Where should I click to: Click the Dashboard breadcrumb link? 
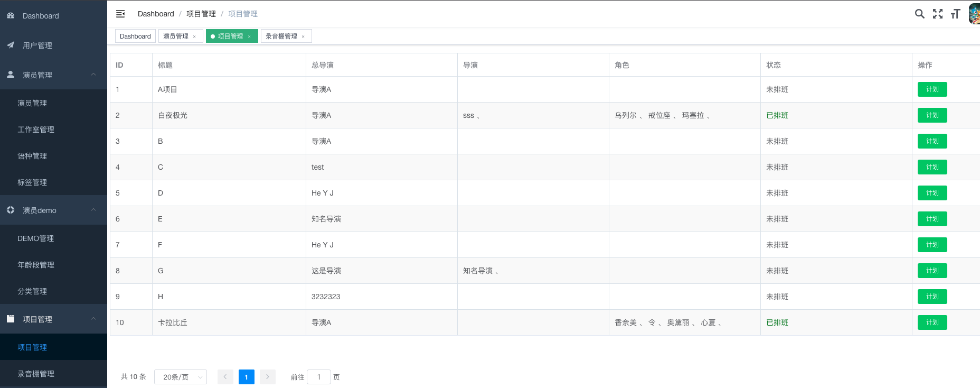coord(156,14)
